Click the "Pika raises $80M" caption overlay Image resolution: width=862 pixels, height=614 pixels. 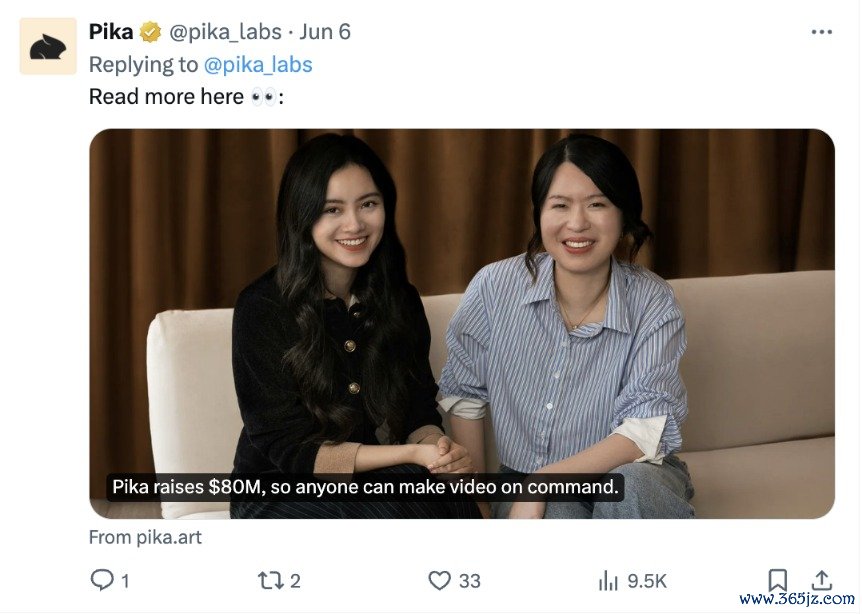point(365,487)
